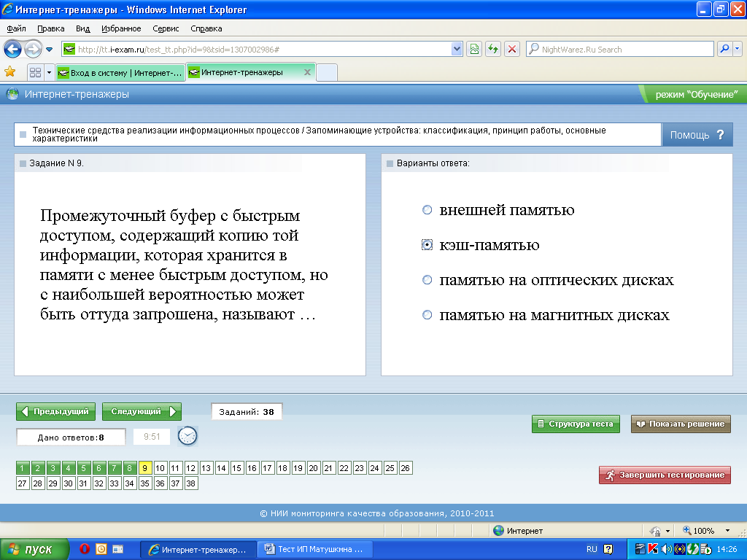
Task: Select answer 'кэш-памятью'
Action: tap(427, 245)
